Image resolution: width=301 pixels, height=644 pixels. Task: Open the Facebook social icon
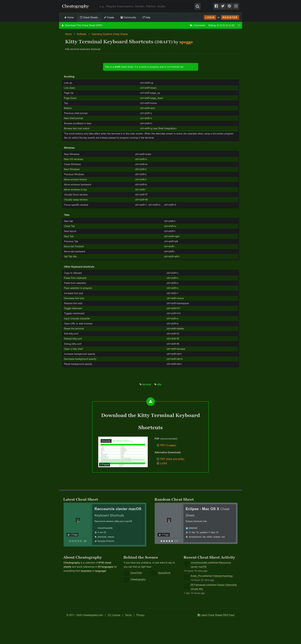[216, 6]
